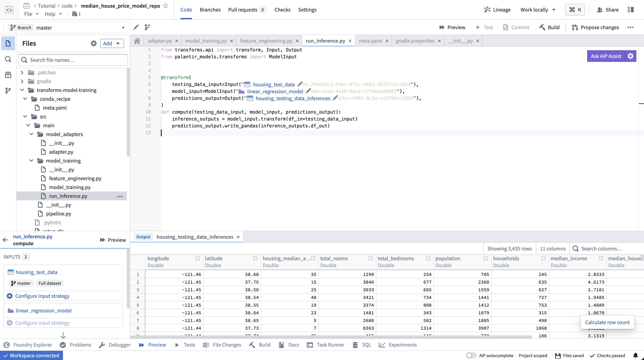
Task: Open the libraries package sidebar icon
Action: pyautogui.click(x=8, y=75)
